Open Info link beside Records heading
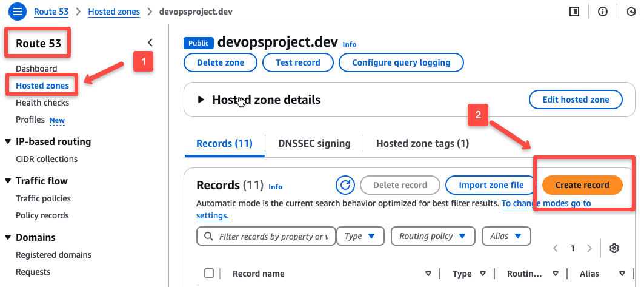Image resolution: width=644 pixels, height=287 pixels. [x=276, y=187]
